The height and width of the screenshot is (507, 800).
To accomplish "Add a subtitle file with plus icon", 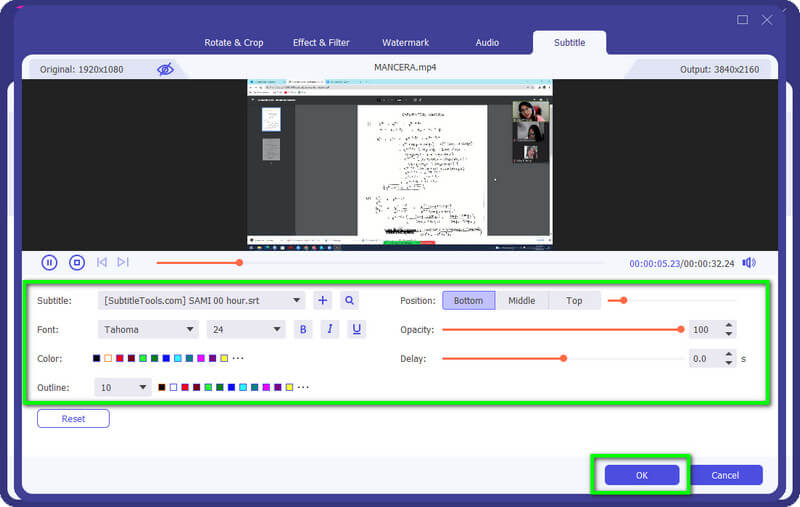I will pyautogui.click(x=322, y=300).
